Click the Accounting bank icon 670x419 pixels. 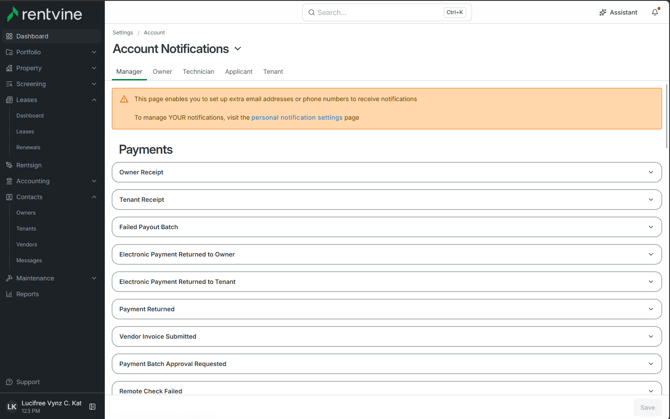9,181
